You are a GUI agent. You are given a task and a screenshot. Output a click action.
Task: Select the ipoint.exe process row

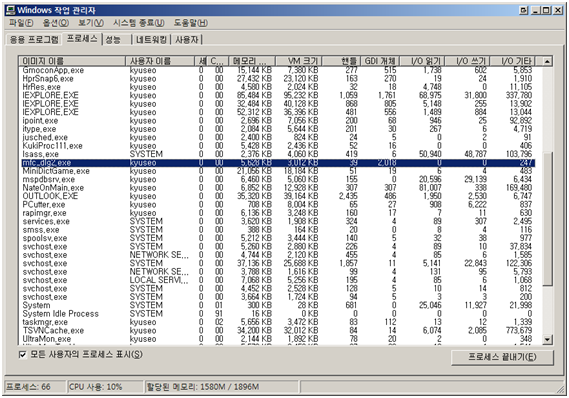point(277,120)
